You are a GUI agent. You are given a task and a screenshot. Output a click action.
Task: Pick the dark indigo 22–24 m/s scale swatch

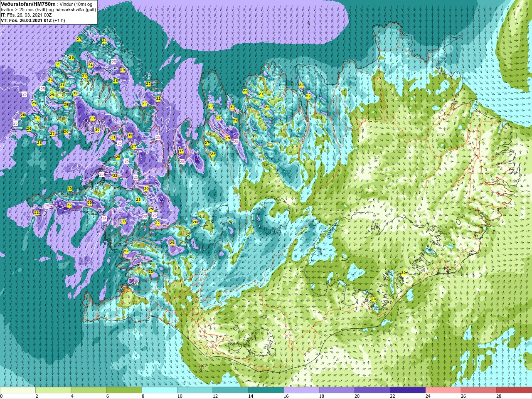[408, 390]
